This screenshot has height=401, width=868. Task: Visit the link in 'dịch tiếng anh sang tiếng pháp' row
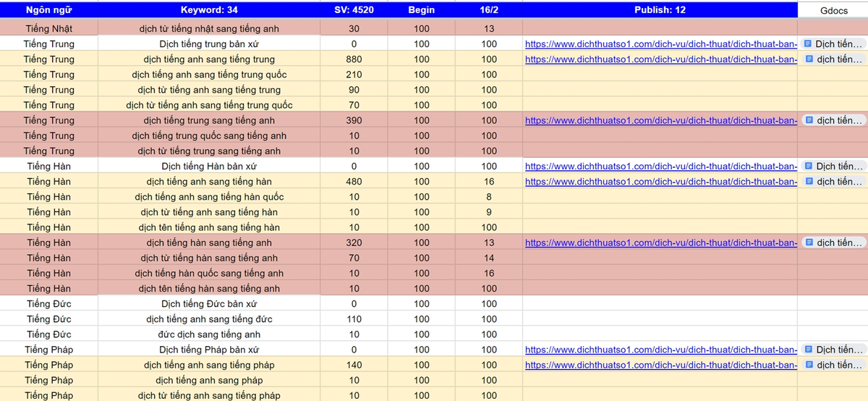[661, 365]
